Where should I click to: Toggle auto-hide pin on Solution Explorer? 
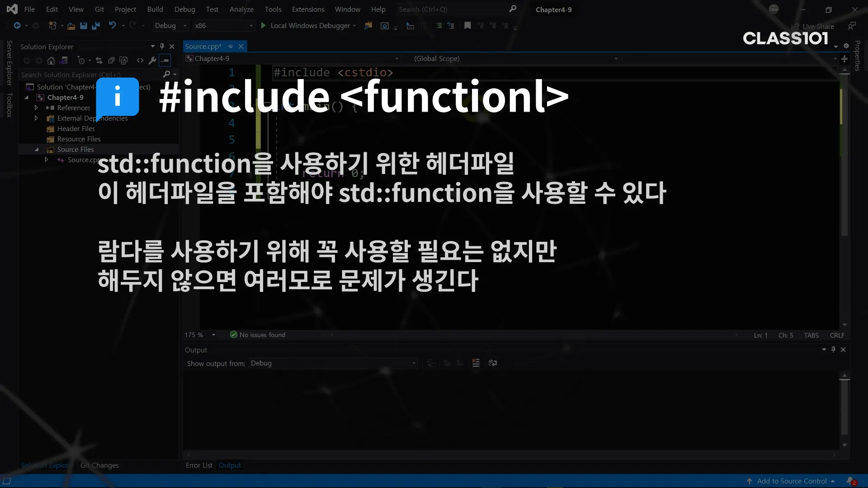(162, 47)
